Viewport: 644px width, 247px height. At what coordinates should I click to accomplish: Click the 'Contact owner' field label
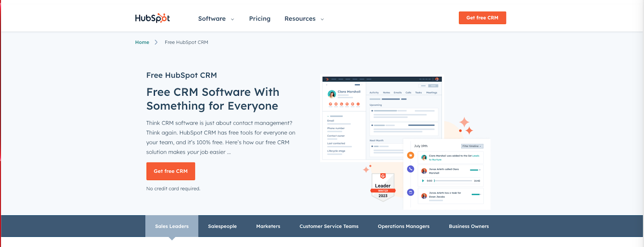[x=336, y=136]
